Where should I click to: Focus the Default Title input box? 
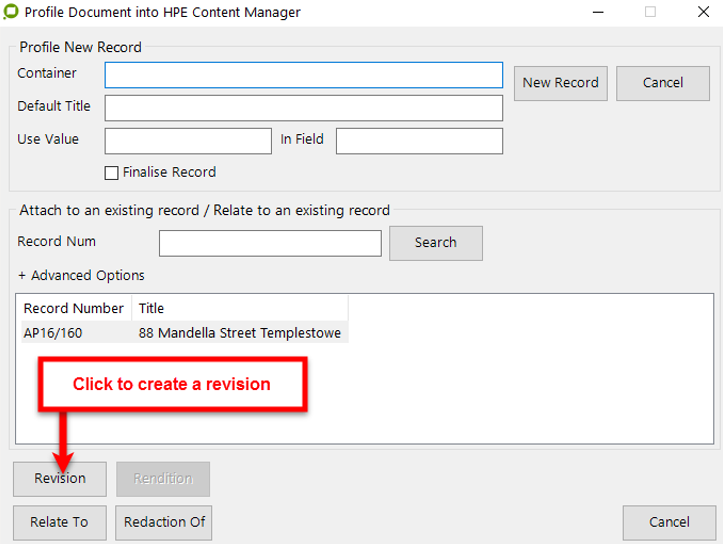point(303,108)
